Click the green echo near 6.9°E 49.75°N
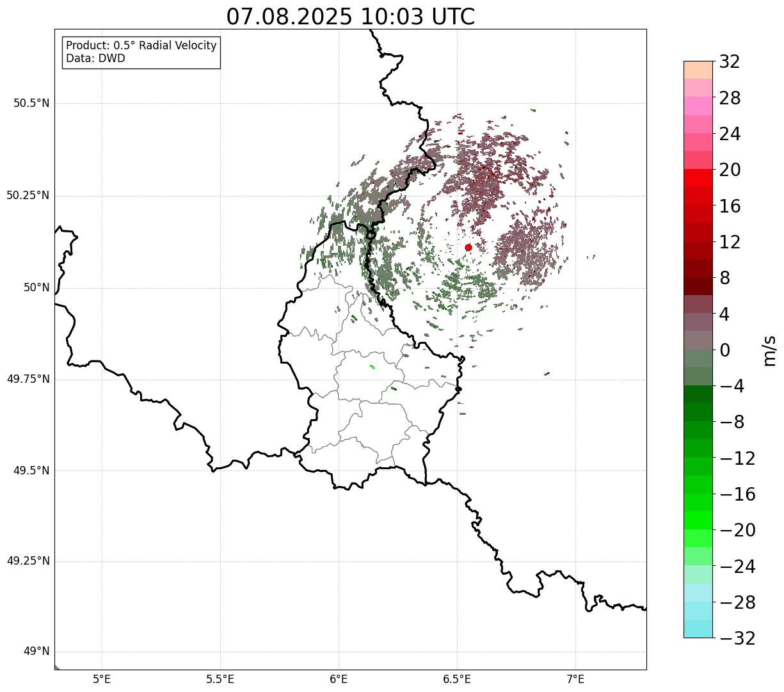 pos(547,373)
